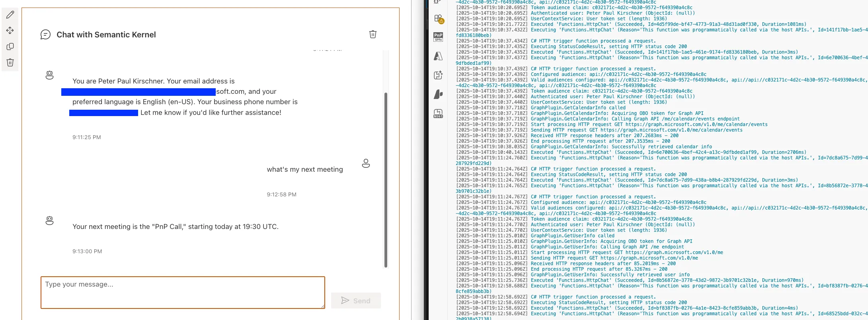Click the user avatar beside 'what's my next meeting'
The height and width of the screenshot is (320, 868).
click(366, 163)
